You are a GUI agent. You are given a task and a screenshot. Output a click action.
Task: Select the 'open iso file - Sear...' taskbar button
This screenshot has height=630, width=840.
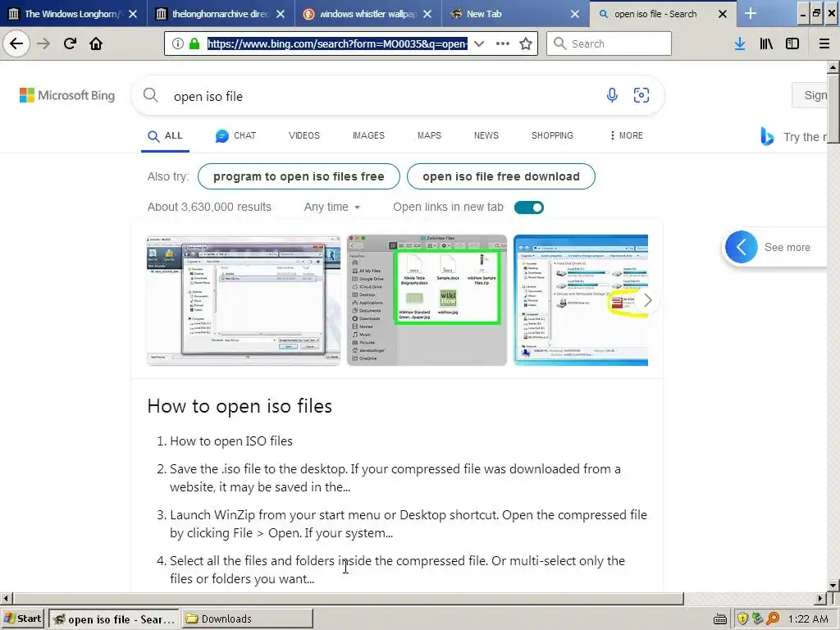[x=115, y=619]
